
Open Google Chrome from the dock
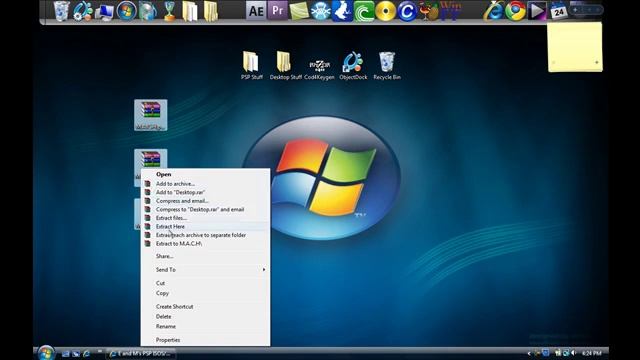click(x=515, y=11)
